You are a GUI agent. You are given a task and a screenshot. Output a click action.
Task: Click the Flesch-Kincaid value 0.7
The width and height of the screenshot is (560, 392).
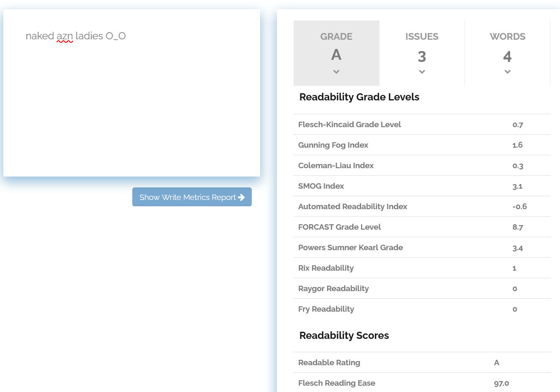click(x=518, y=125)
